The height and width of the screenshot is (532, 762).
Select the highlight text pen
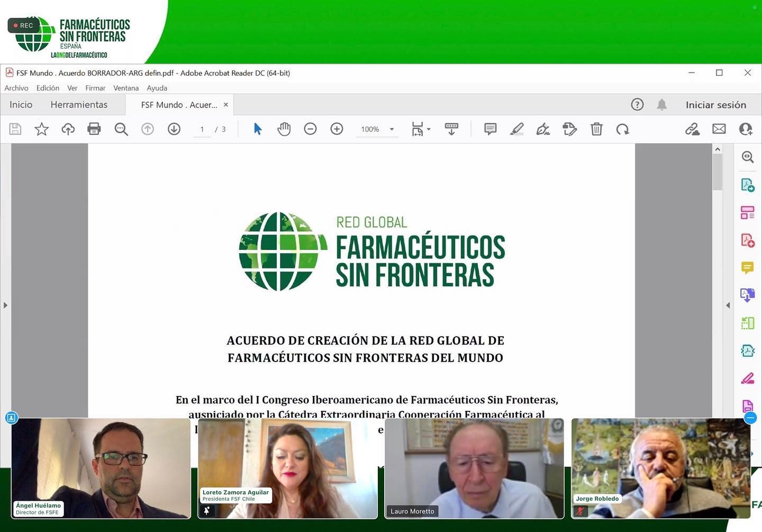pyautogui.click(x=517, y=129)
